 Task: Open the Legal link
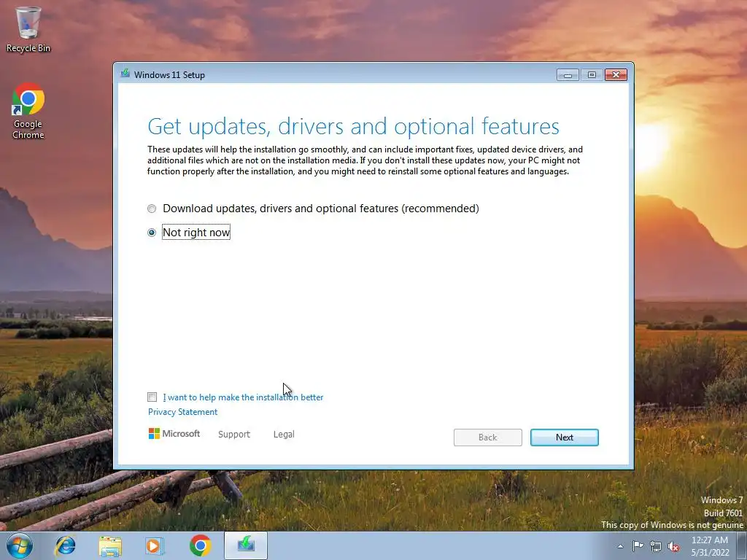[x=284, y=435]
